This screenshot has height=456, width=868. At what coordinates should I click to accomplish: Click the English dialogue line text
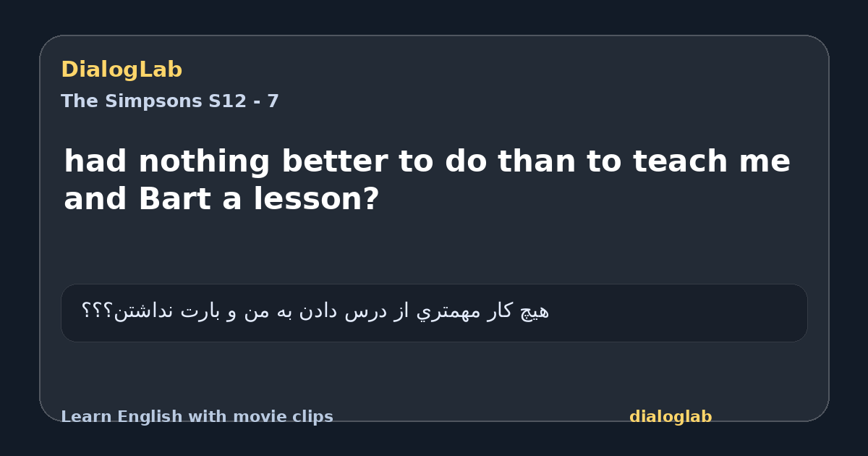pos(427,180)
